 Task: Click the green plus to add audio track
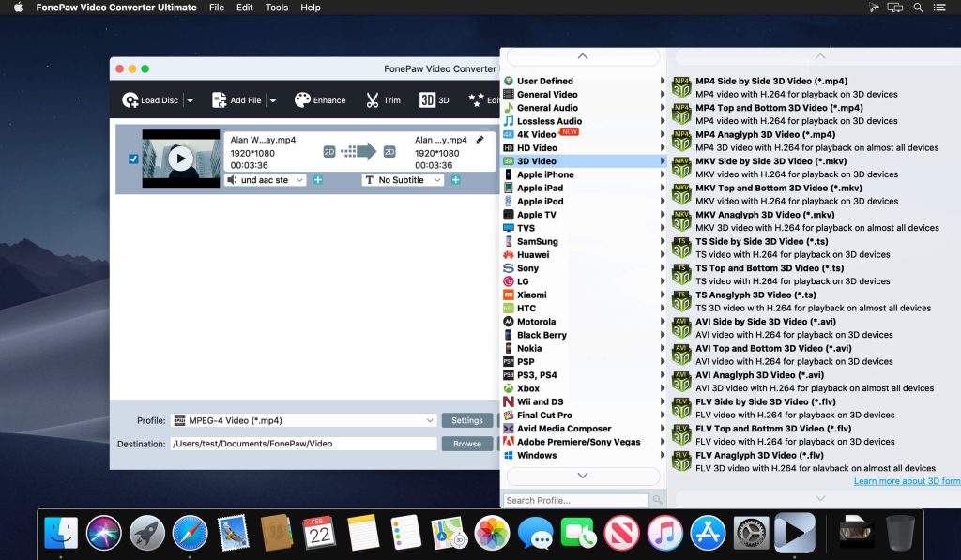[318, 179]
